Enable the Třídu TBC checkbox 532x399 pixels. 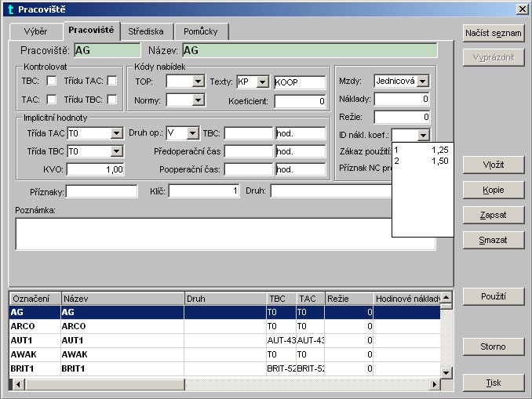pos(112,100)
